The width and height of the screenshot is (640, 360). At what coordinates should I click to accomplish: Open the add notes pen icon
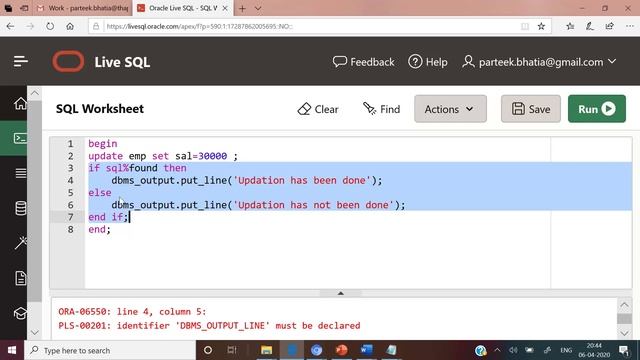[590, 26]
